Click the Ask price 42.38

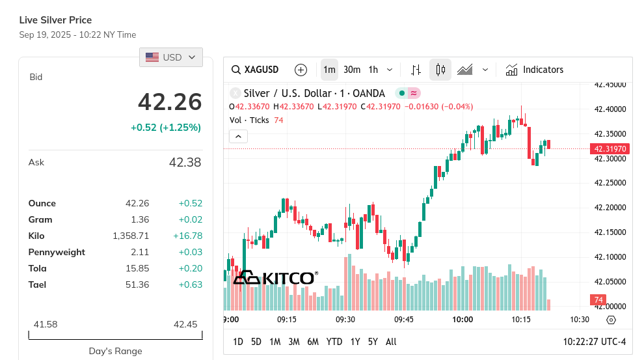pyautogui.click(x=185, y=162)
